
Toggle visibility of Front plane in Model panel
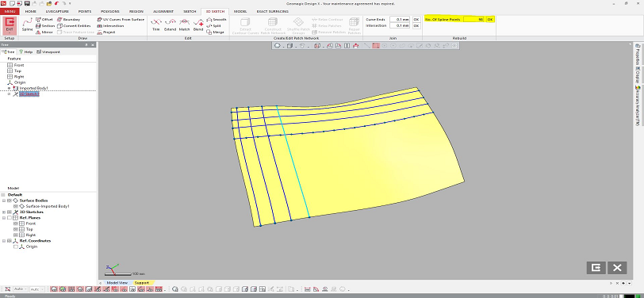point(16,223)
